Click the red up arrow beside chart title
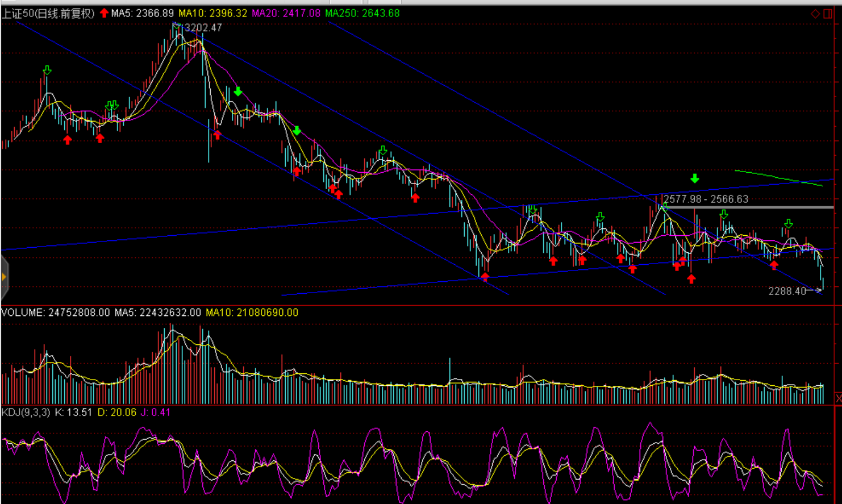 pos(104,13)
